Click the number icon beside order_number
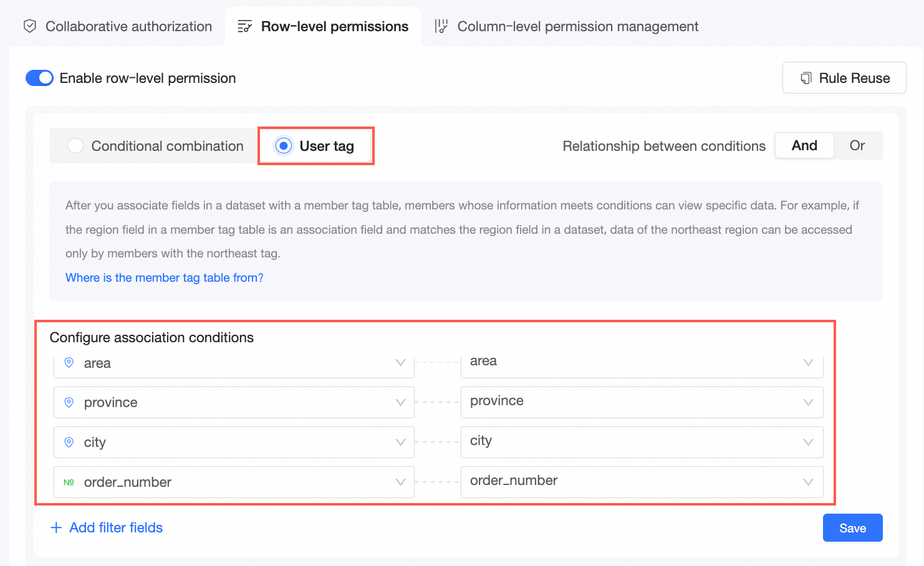 pos(69,482)
